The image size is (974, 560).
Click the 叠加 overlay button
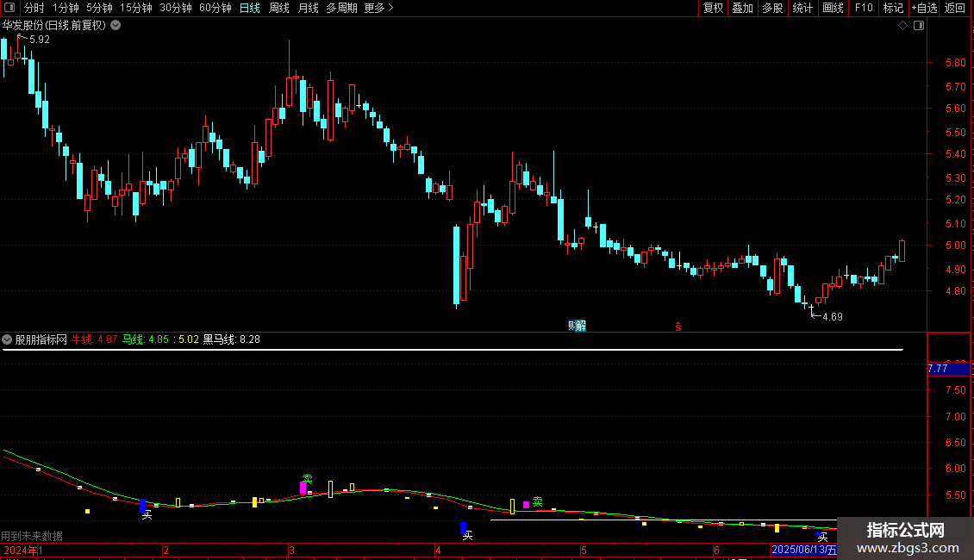pyautogui.click(x=742, y=8)
